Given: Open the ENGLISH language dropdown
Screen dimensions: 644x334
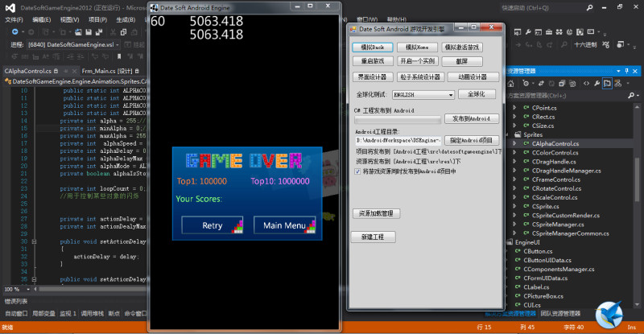Looking at the screenshot, I should [452, 95].
